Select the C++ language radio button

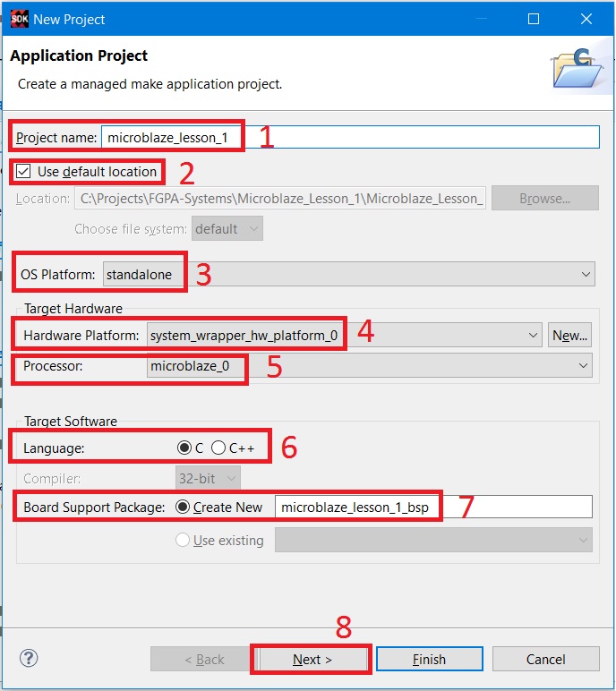[x=218, y=448]
